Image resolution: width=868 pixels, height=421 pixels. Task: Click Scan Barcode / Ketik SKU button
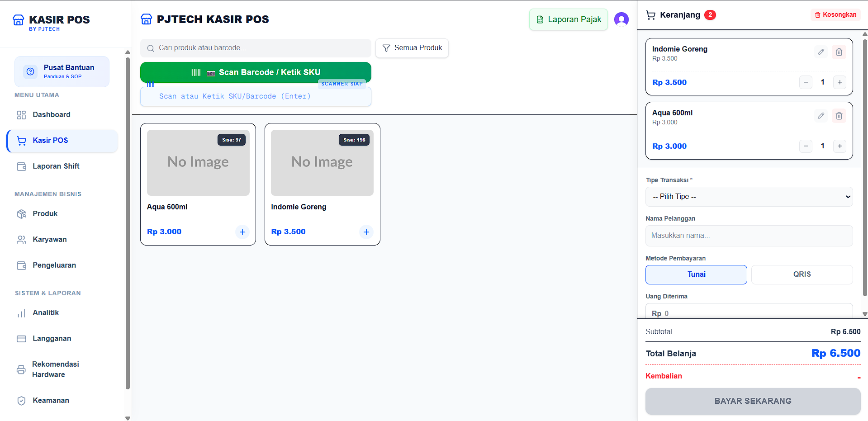[x=256, y=72]
